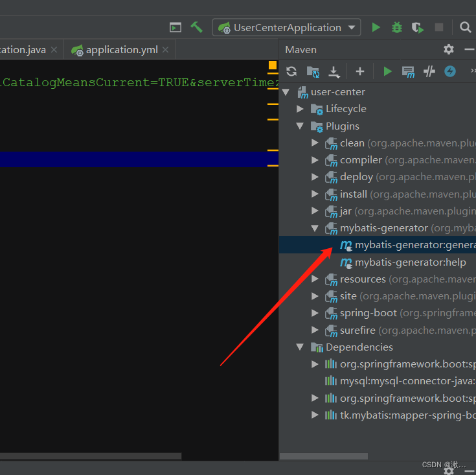Select the Plugins folder label
The image size is (476, 475).
343,126
